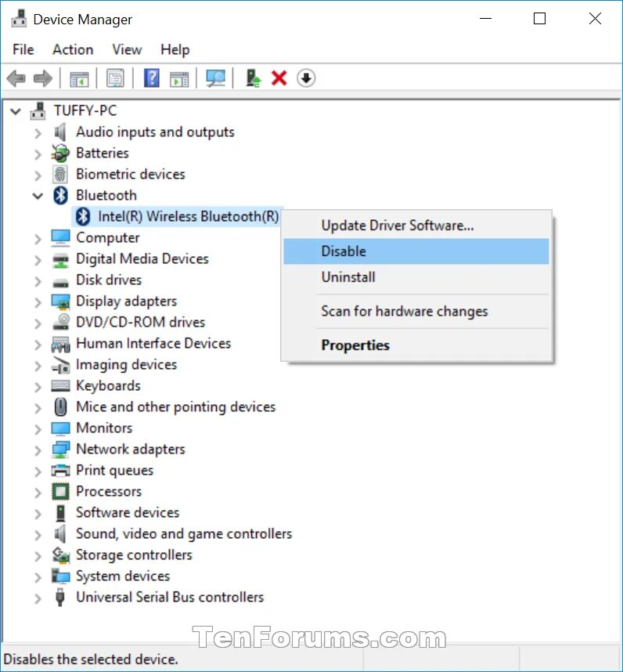This screenshot has height=672, width=623.
Task: Click the Bluetooth category icon
Action: pos(60,196)
